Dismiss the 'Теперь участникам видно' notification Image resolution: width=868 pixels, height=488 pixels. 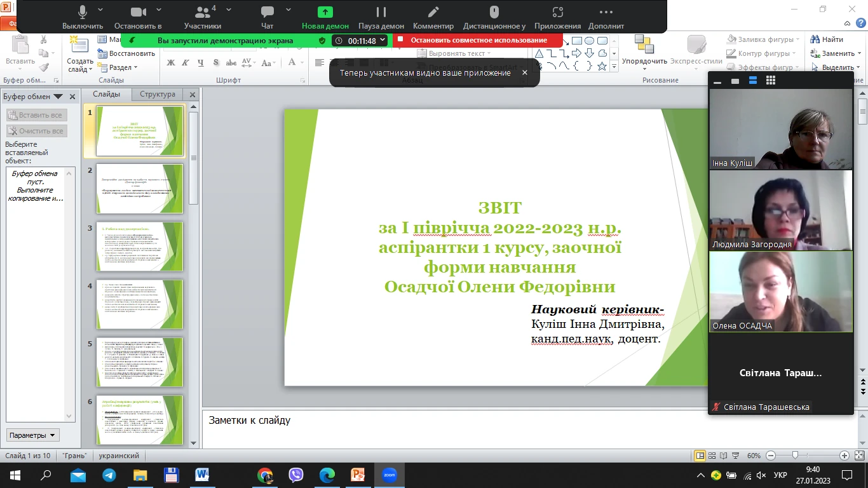click(525, 72)
